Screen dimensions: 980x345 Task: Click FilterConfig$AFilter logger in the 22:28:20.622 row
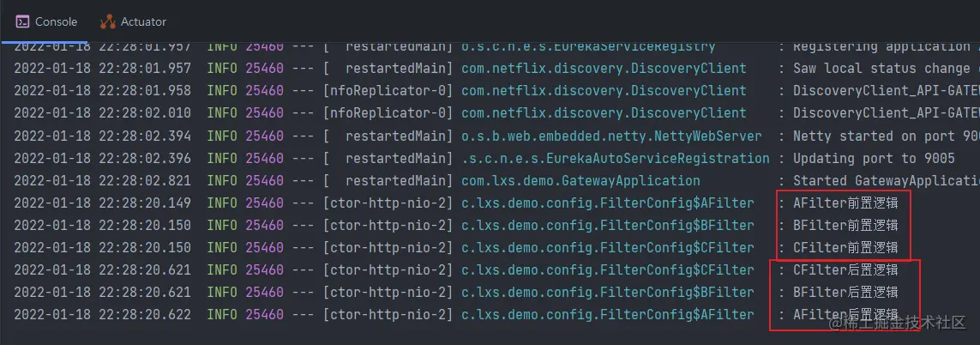click(x=608, y=315)
